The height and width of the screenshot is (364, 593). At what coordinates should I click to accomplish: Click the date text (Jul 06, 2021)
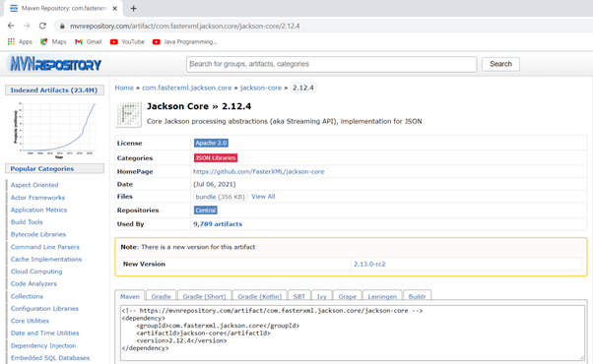point(215,184)
